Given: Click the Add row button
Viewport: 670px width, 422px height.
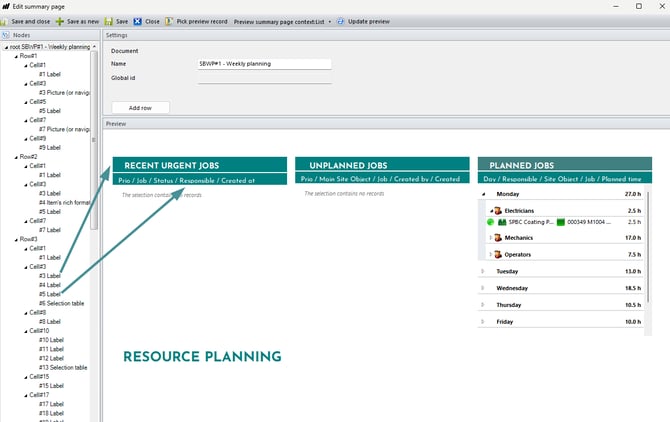Looking at the screenshot, I should click(141, 108).
